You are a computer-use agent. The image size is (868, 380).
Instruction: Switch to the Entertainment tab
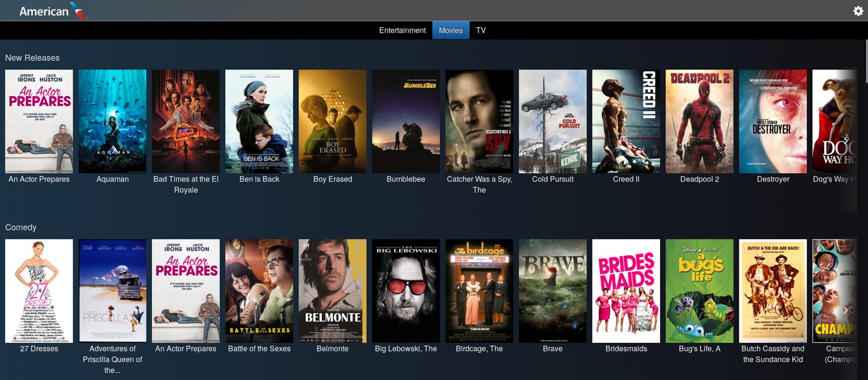(x=403, y=30)
